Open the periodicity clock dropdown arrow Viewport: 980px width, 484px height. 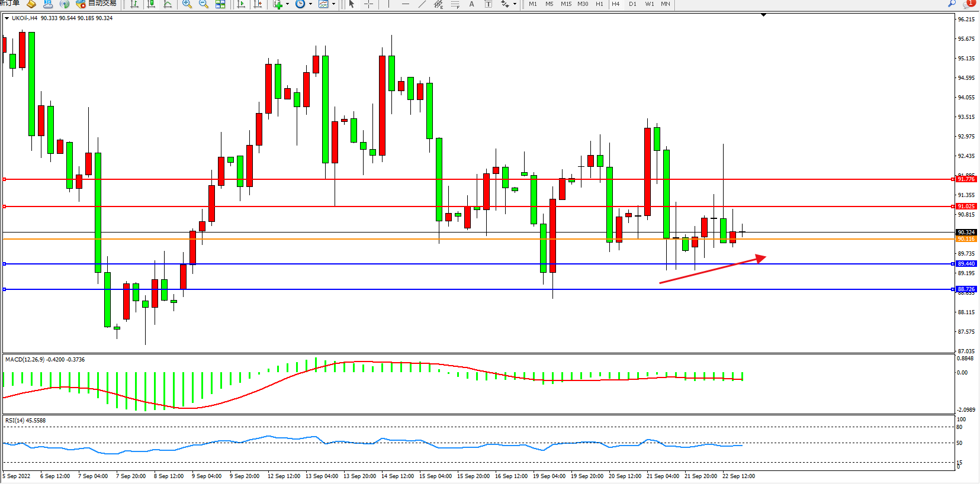tap(310, 4)
